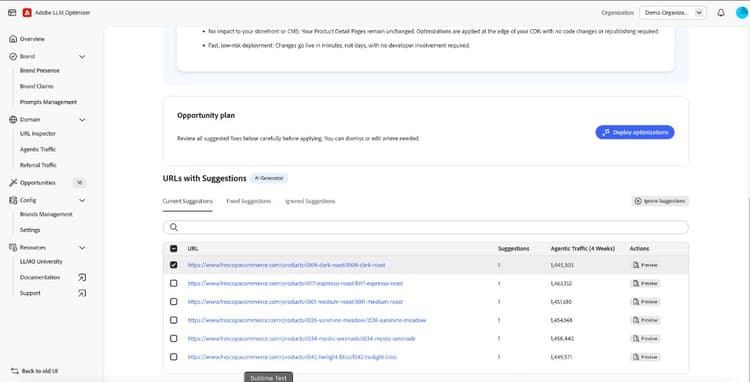
Task: Collapse the Config section chevron
Action: tap(82, 200)
